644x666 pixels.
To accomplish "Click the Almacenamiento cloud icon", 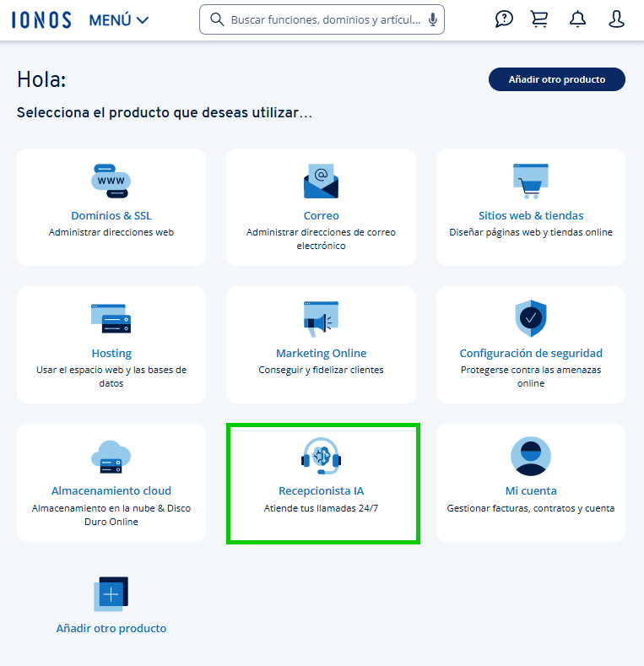I will [111, 457].
